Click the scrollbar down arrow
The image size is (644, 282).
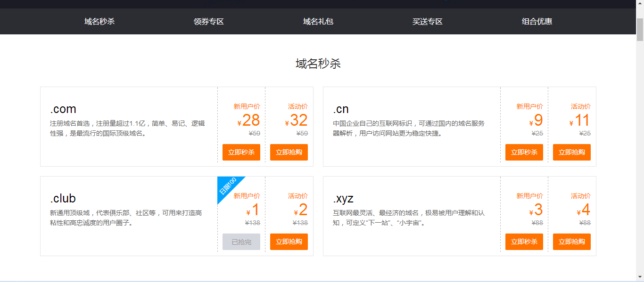tap(640, 277)
